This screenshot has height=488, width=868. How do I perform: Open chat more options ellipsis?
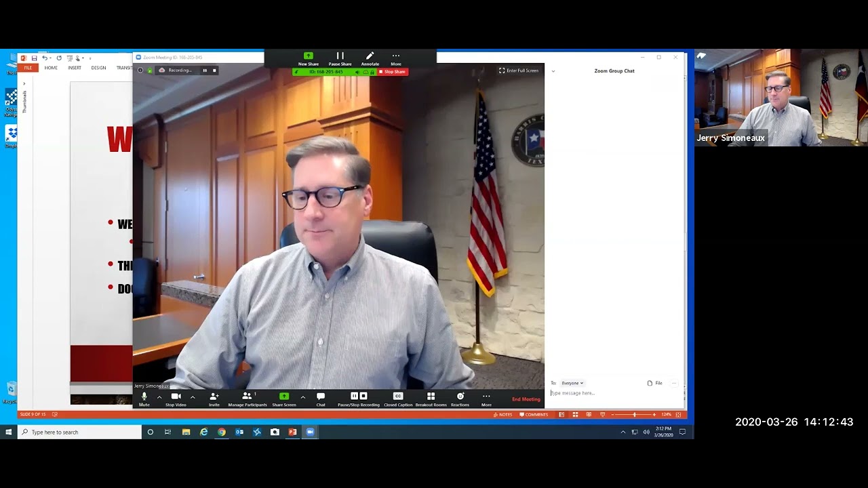(674, 383)
